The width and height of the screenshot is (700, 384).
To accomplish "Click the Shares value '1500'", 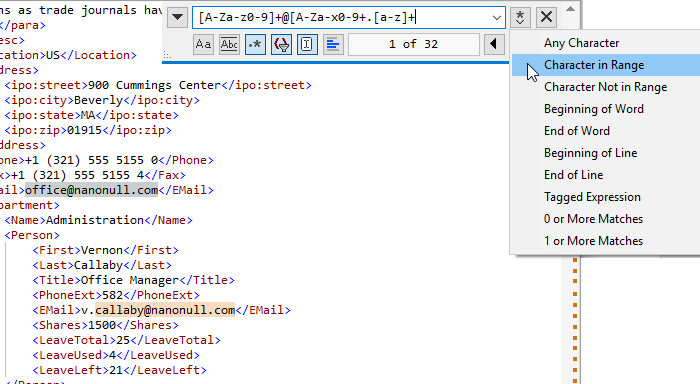I will (x=102, y=325).
